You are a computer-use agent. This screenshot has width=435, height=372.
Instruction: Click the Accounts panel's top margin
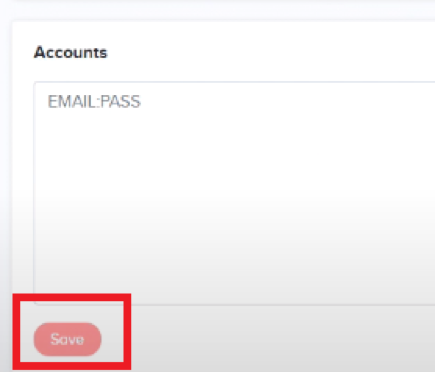pyautogui.click(x=223, y=32)
